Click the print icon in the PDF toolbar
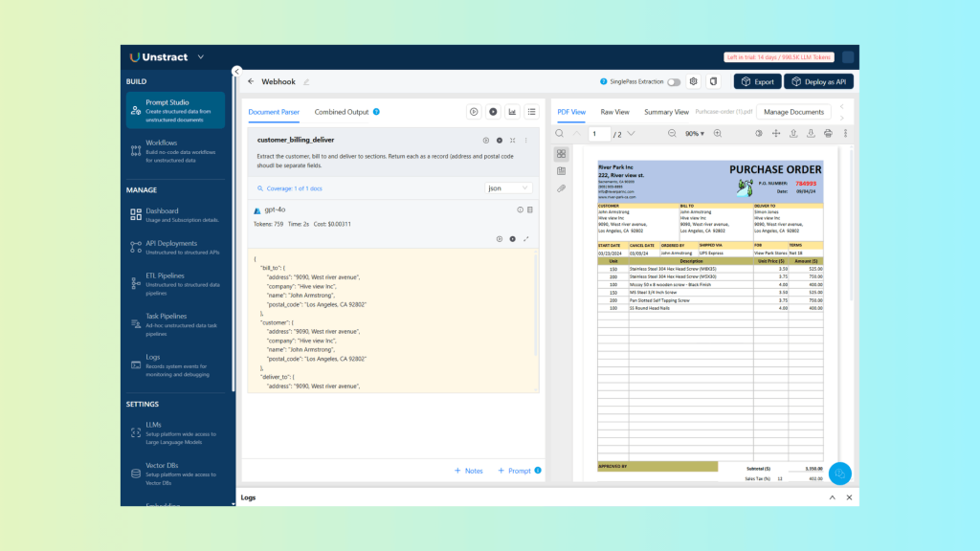Image resolution: width=980 pixels, height=551 pixels. pyautogui.click(x=830, y=133)
